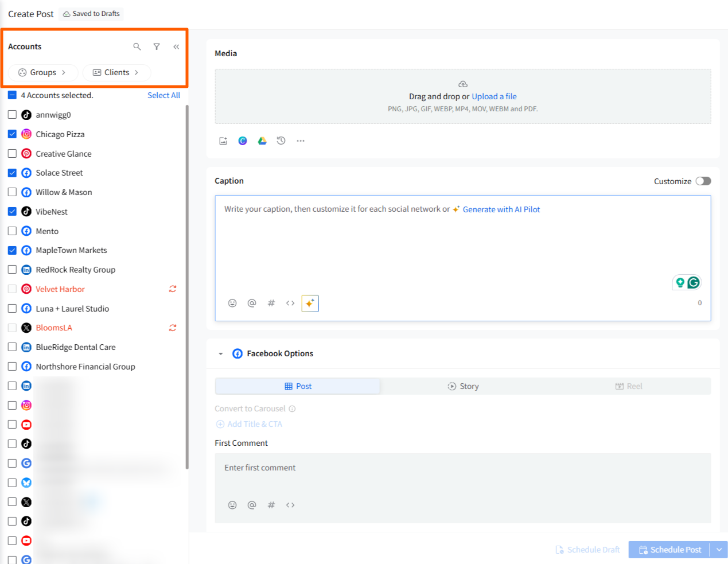This screenshot has height=564, width=728.
Task: Insert emoji in caption toolbar
Action: tap(232, 303)
